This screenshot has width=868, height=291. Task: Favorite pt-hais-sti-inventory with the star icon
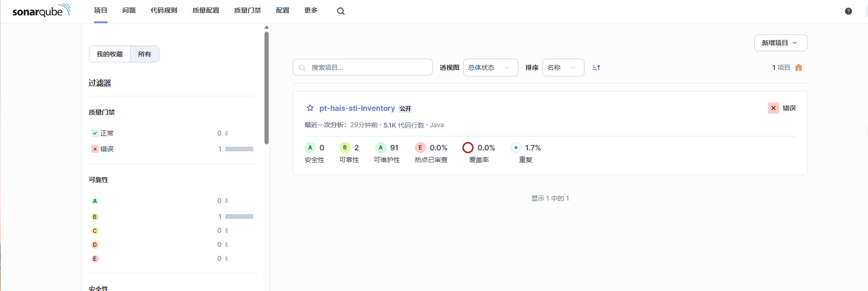(x=310, y=108)
